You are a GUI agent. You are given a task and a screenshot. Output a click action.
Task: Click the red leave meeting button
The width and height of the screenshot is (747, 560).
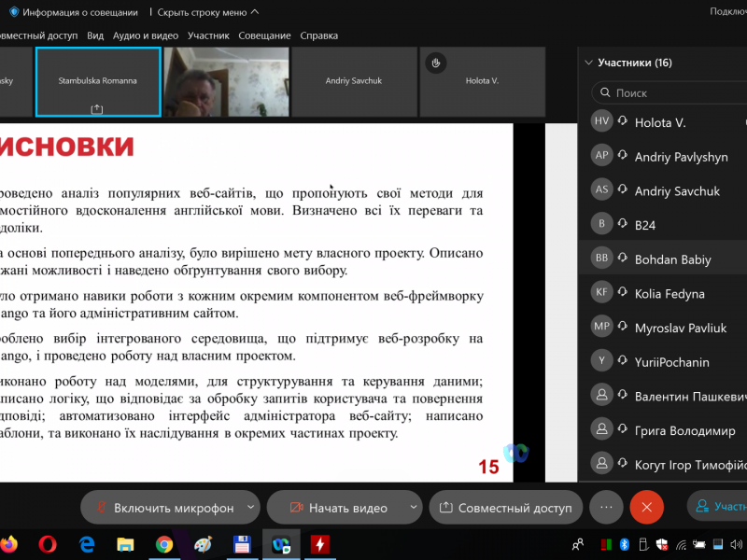[x=646, y=507]
